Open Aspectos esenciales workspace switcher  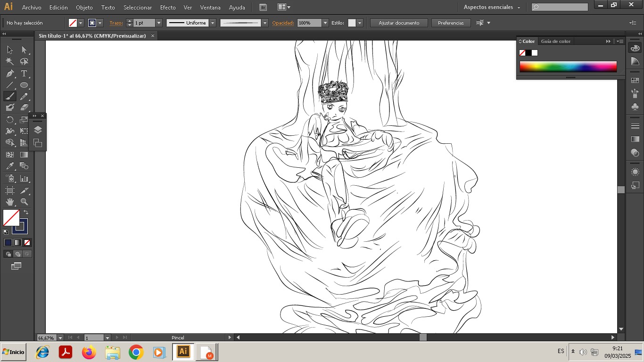(x=492, y=7)
